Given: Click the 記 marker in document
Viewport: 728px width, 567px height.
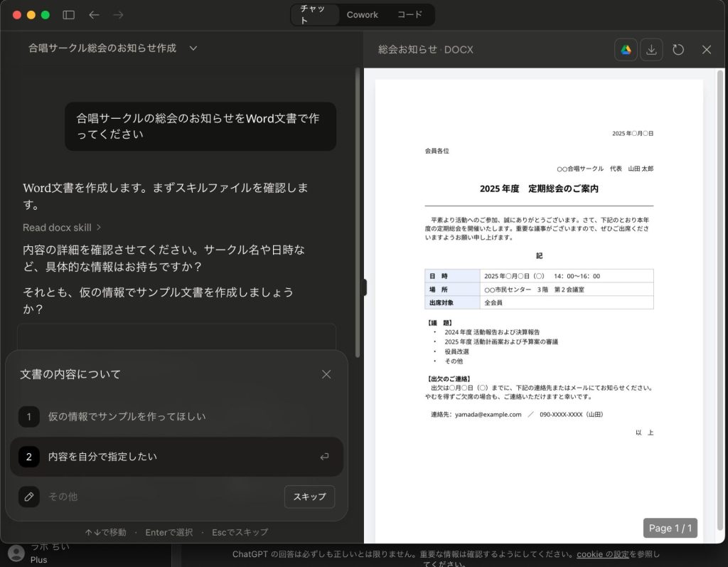Looking at the screenshot, I should (539, 256).
